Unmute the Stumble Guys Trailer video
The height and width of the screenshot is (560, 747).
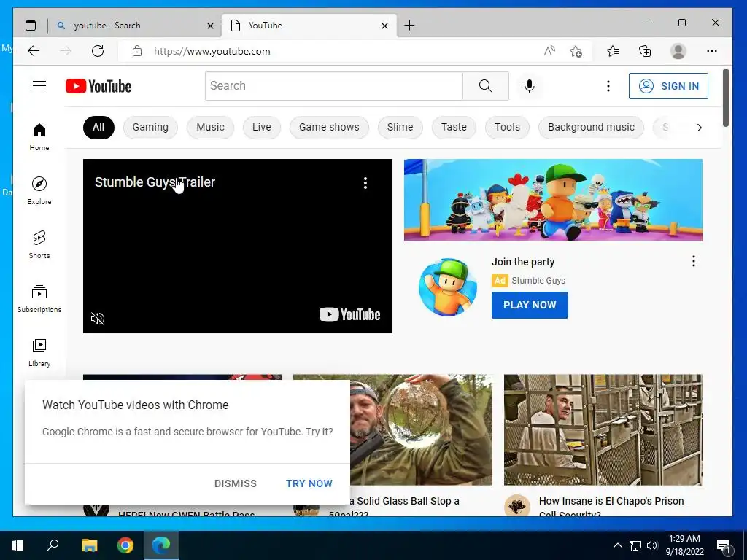(x=98, y=319)
